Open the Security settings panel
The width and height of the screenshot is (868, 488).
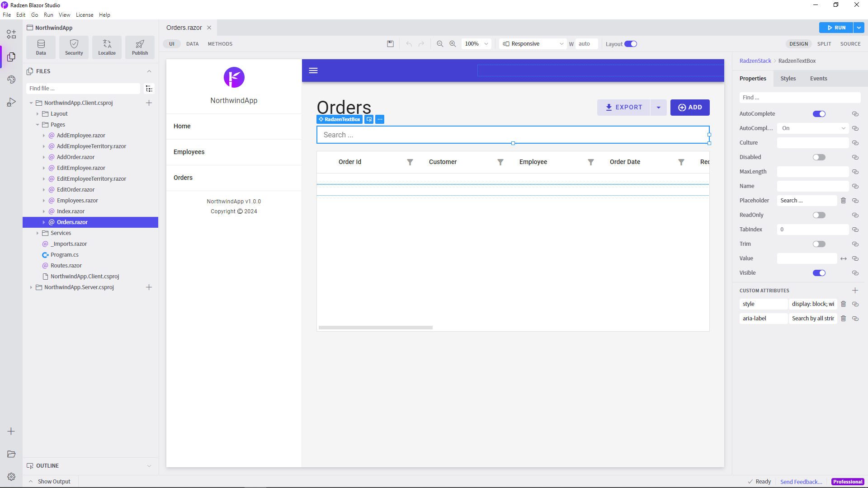click(74, 47)
